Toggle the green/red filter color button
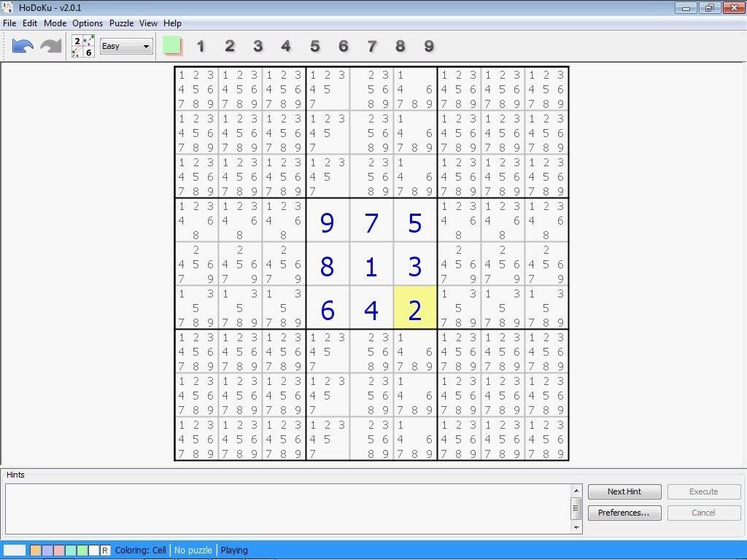Image resolution: width=747 pixels, height=560 pixels. [x=172, y=46]
